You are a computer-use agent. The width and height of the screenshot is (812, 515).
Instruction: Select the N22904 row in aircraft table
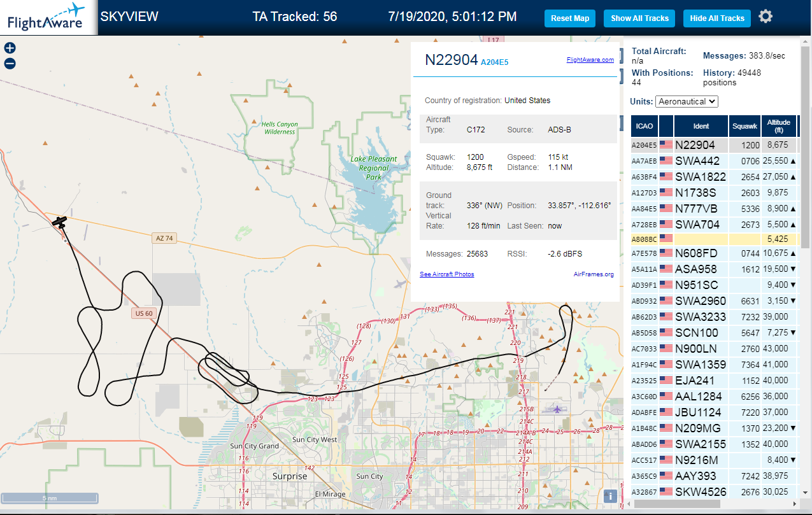[x=715, y=145]
